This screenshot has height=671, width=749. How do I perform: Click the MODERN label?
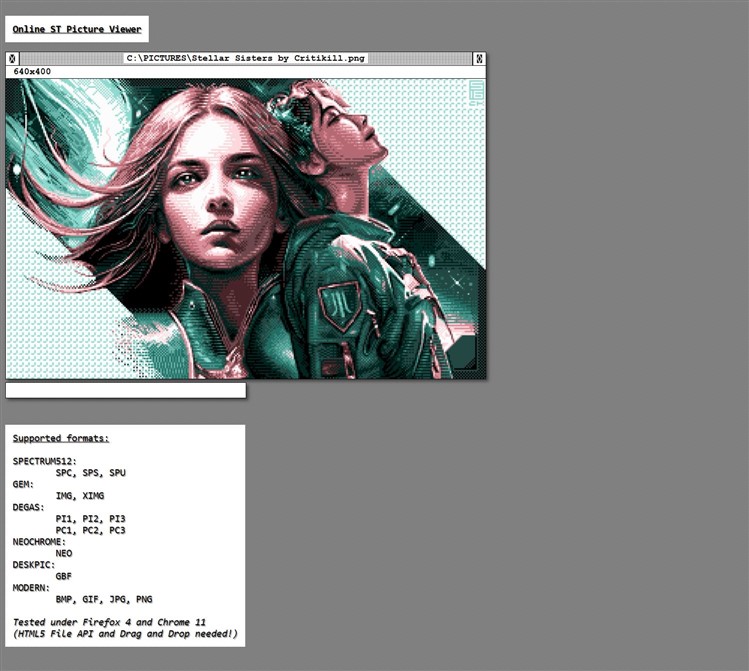tap(31, 588)
